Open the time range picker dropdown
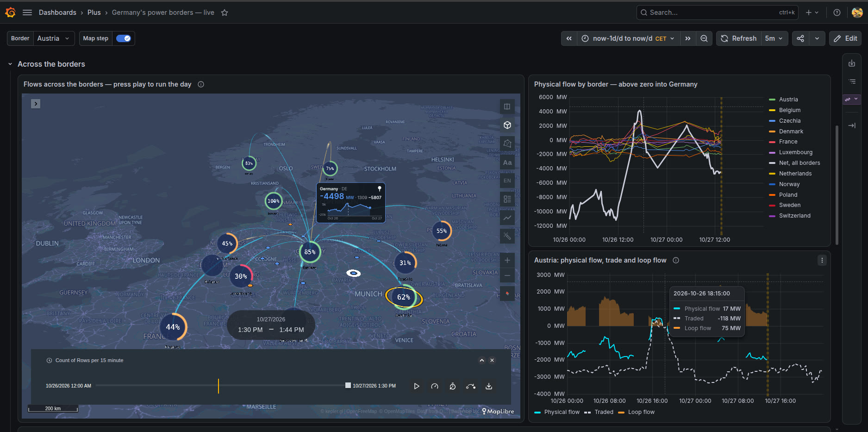The width and height of the screenshot is (868, 432). click(x=629, y=38)
